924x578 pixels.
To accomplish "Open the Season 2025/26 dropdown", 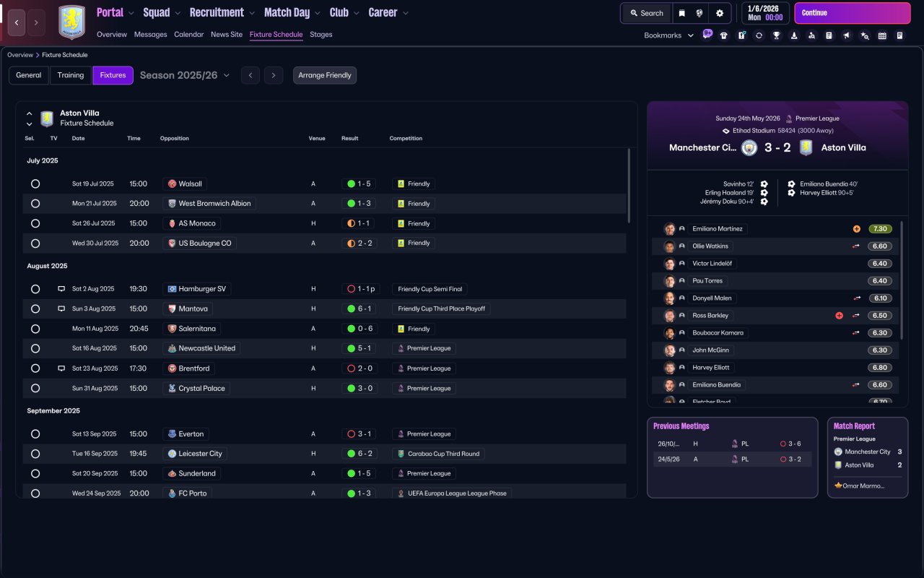I will tap(185, 75).
